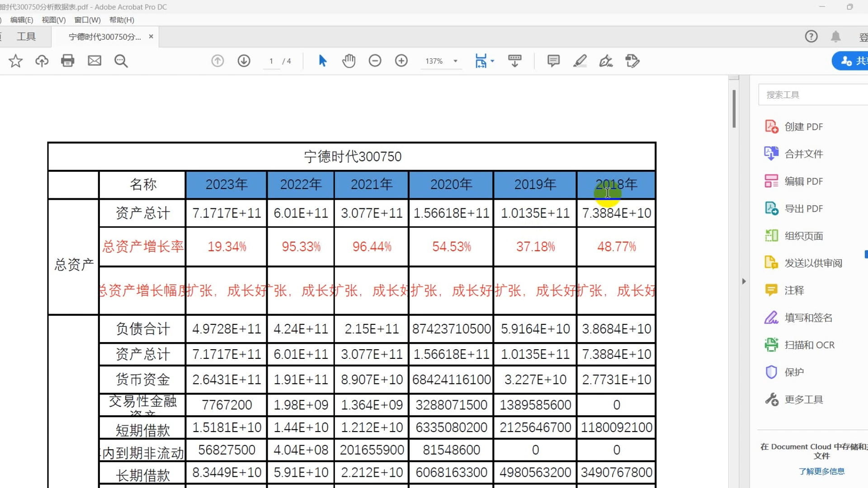868x488 pixels.
Task: Open the stamp tool icon
Action: 632,61
